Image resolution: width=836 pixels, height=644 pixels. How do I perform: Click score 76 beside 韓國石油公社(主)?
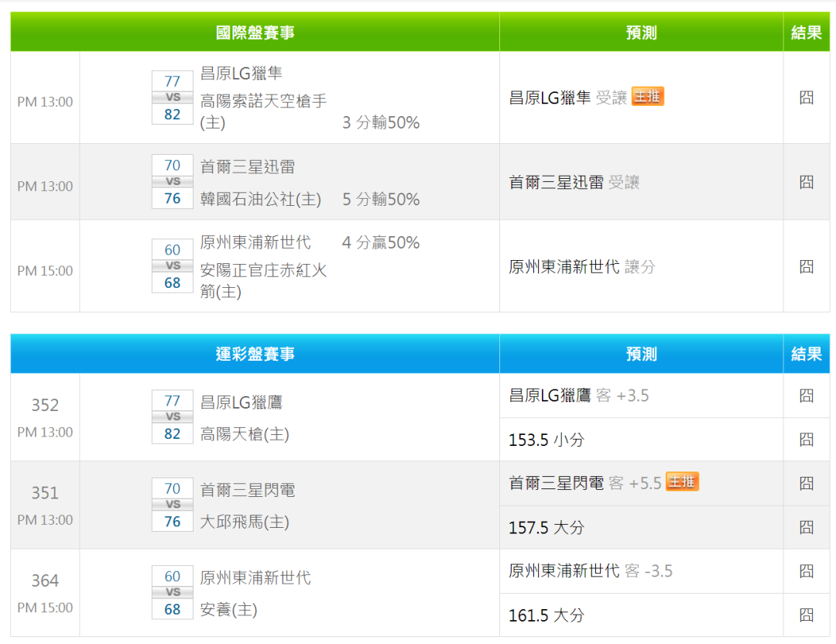172,198
